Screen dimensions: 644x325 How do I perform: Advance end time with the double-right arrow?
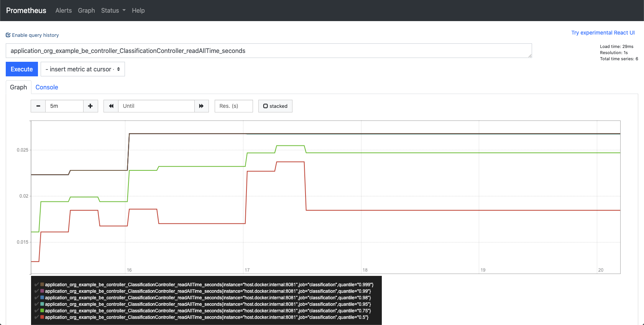201,106
